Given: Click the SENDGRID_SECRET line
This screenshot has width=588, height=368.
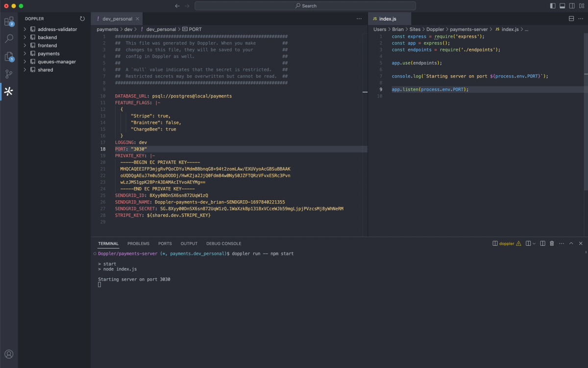Looking at the screenshot, I should (229, 209).
